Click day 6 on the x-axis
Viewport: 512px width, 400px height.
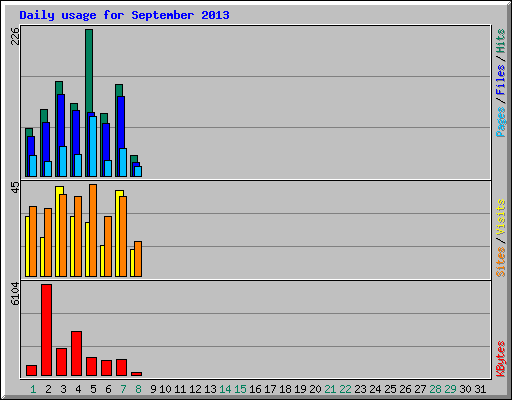point(108,389)
